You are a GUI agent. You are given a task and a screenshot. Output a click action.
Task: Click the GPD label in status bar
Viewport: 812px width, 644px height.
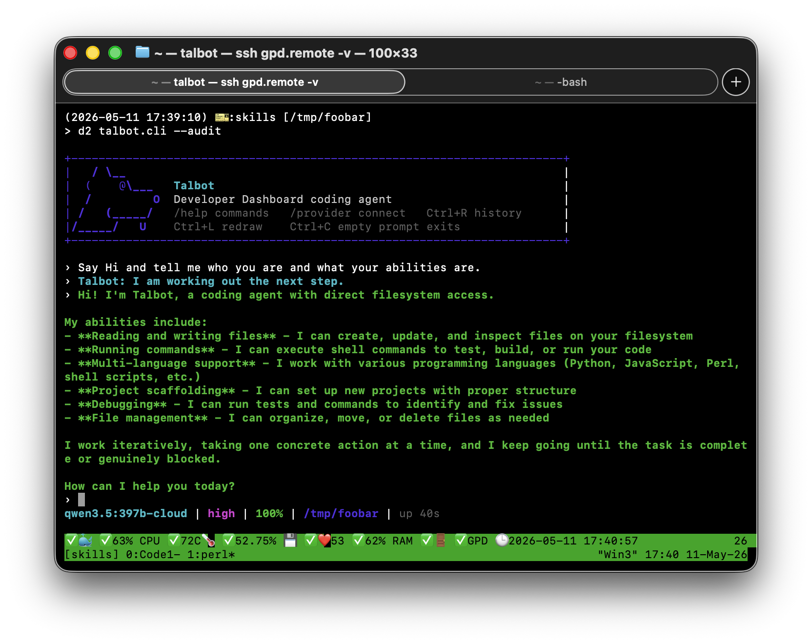tap(478, 541)
